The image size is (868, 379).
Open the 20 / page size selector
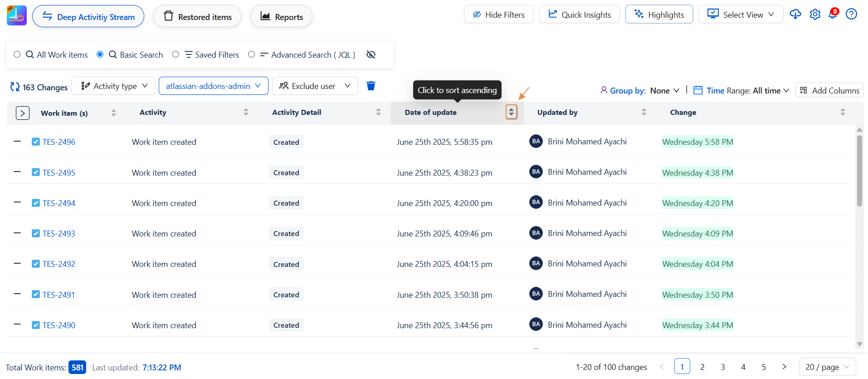tap(827, 367)
